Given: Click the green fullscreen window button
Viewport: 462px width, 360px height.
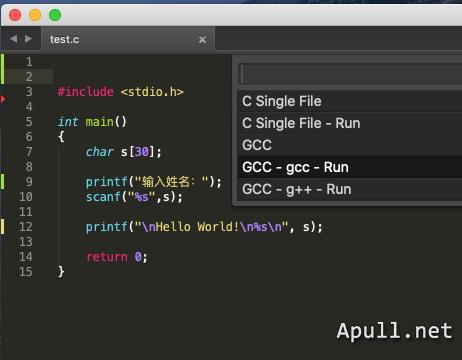Looking at the screenshot, I should click(x=55, y=15).
